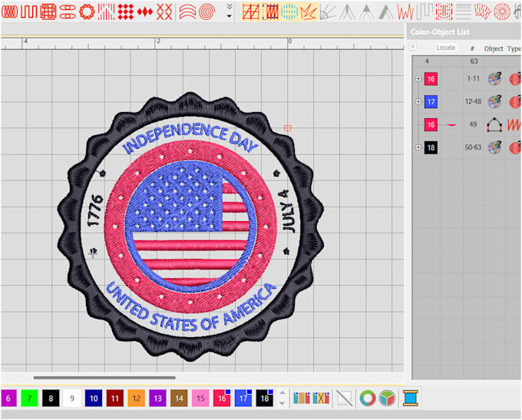Click the add palette color icon
Screen dimensions: 522x420
point(302,398)
